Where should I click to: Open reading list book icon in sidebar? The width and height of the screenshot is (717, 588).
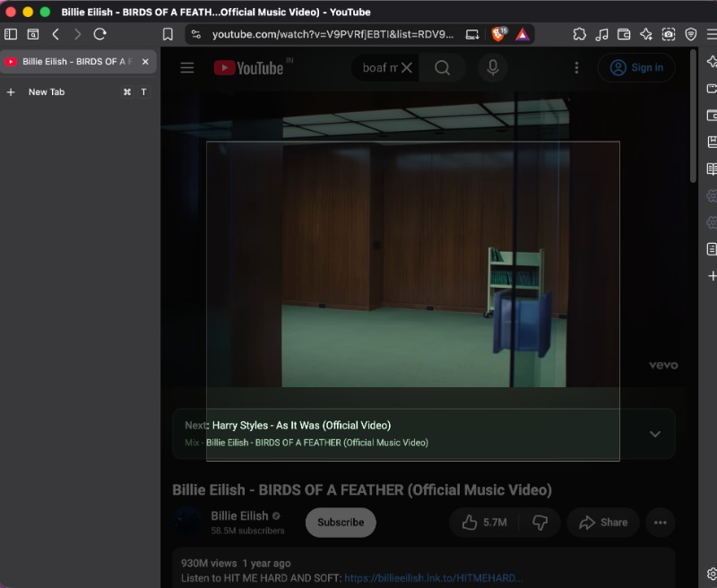[x=712, y=169]
